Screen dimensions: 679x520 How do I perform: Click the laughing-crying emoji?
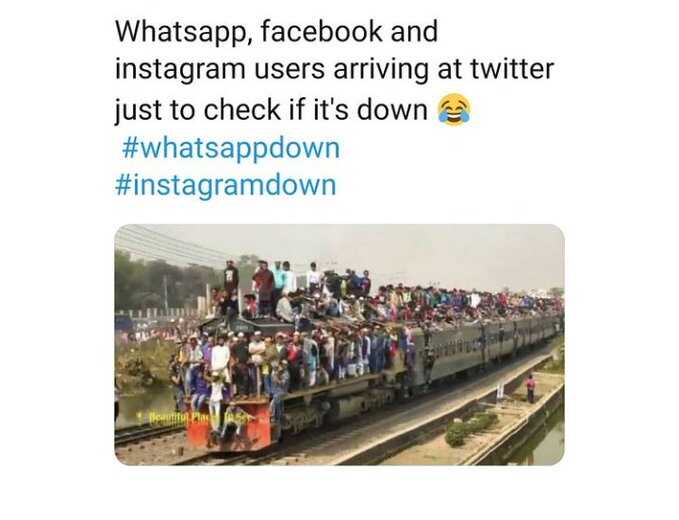tap(455, 109)
